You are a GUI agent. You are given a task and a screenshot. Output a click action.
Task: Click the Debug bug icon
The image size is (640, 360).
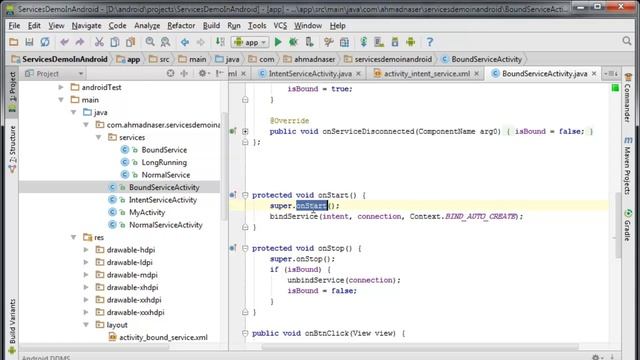pyautogui.click(x=293, y=42)
